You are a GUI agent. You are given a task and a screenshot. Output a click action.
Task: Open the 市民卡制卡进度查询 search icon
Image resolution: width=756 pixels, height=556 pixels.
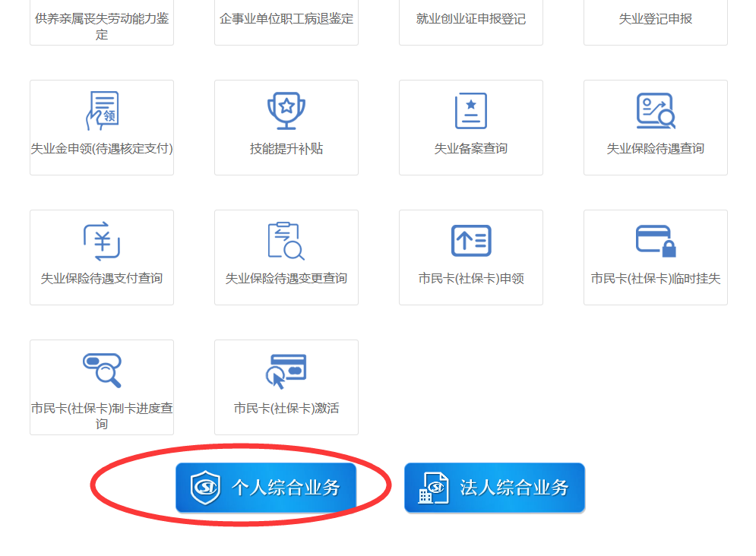click(x=102, y=371)
